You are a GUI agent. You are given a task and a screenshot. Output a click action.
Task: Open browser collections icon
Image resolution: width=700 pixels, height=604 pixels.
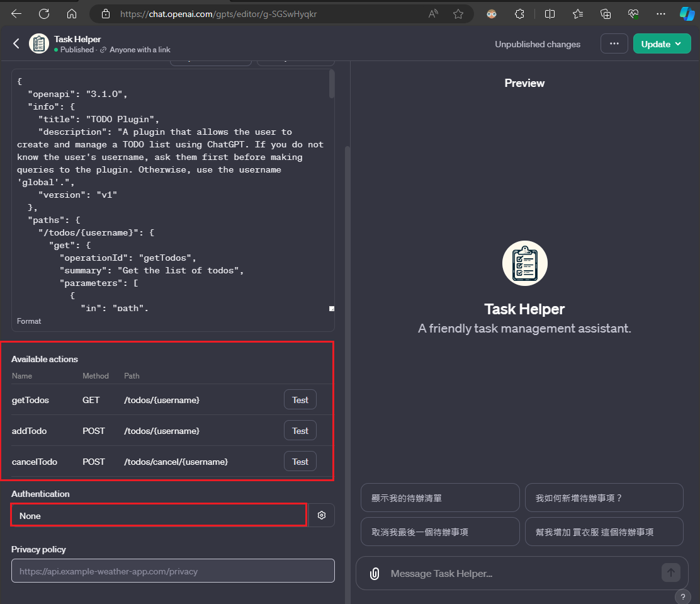point(606,14)
